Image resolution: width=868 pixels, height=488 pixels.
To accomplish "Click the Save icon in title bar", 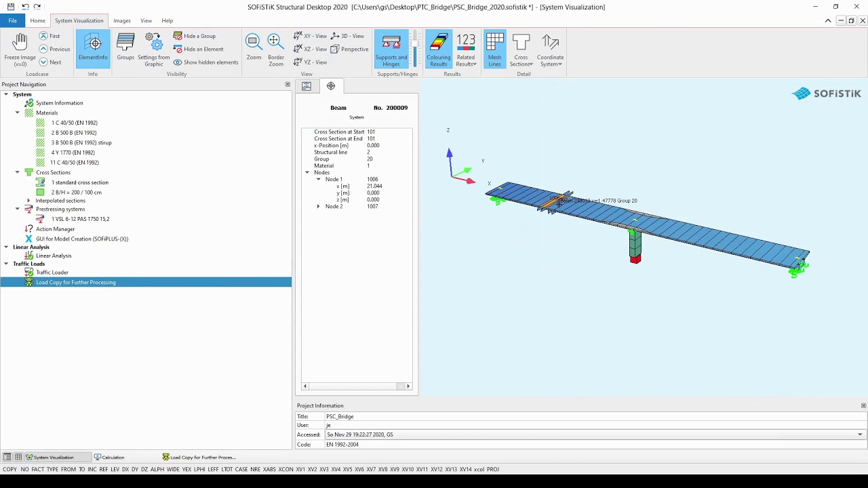I will click(x=11, y=7).
